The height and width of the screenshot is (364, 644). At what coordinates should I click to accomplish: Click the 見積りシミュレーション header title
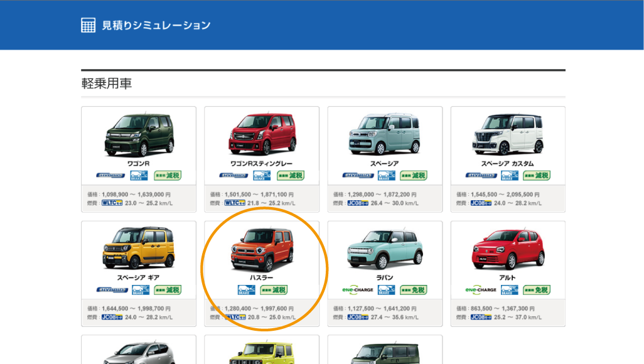pos(156,25)
